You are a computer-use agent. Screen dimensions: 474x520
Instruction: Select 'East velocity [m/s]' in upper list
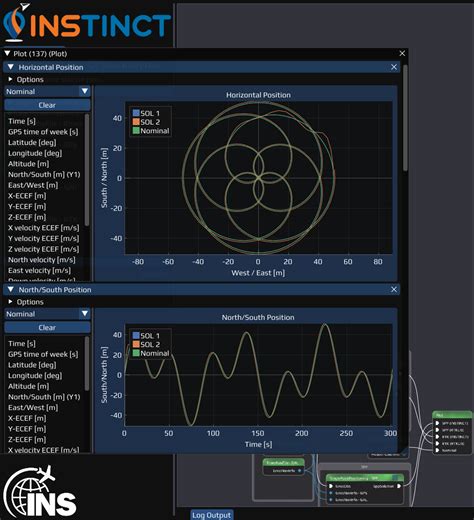39,270
